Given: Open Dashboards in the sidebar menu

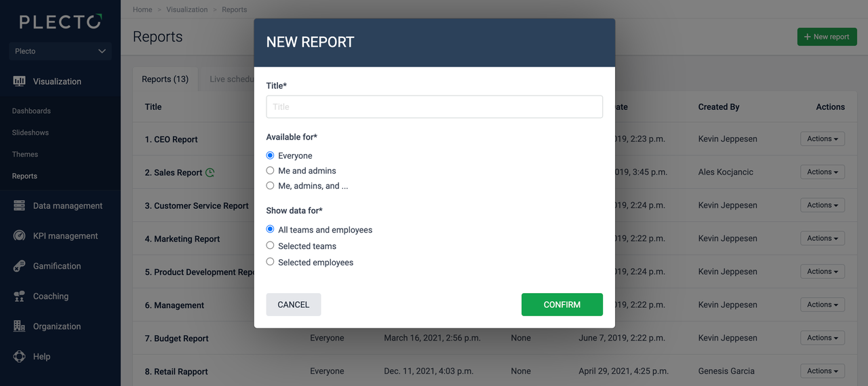Looking at the screenshot, I should [x=31, y=111].
